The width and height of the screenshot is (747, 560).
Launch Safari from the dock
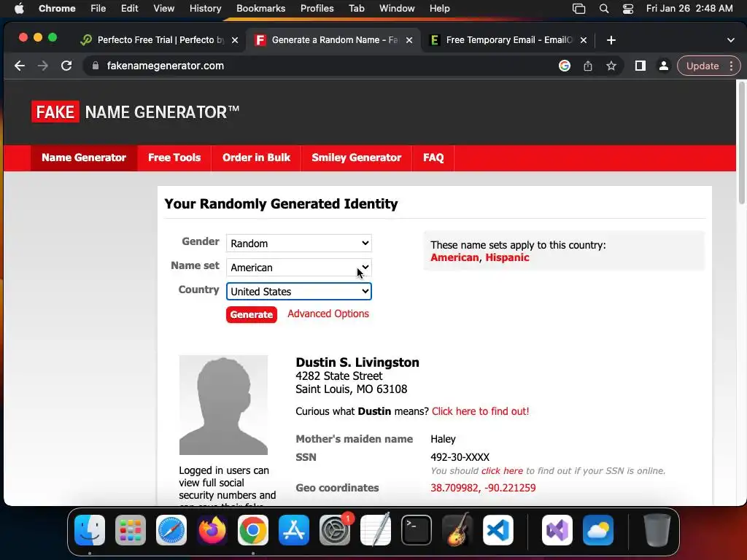coord(171,530)
